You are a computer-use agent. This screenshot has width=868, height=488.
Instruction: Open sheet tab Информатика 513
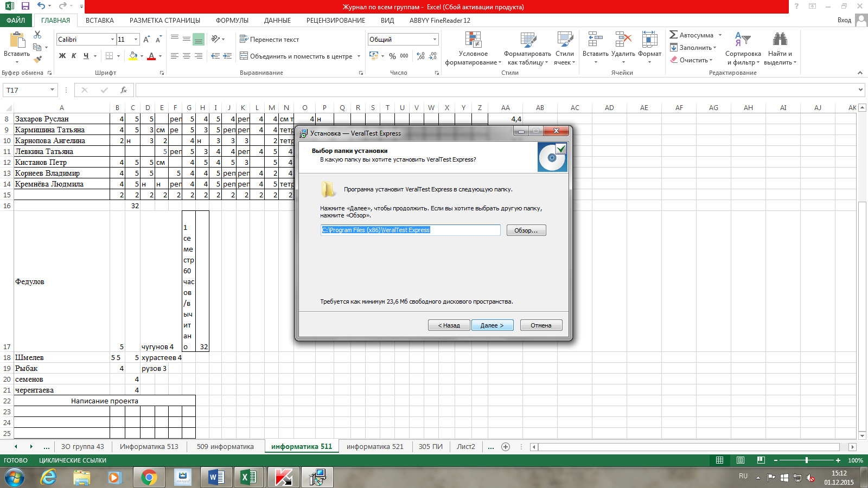(149, 447)
